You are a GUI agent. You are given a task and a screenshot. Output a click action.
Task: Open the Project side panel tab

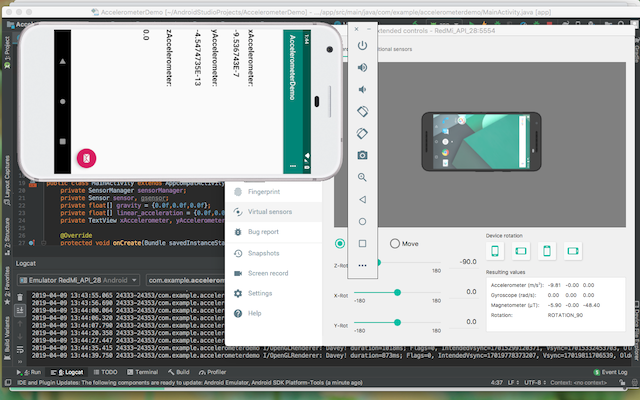(7, 52)
